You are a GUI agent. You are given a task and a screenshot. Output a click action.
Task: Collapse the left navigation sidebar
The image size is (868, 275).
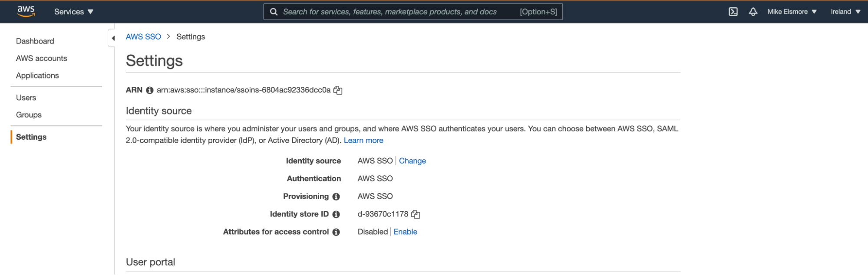(x=113, y=38)
